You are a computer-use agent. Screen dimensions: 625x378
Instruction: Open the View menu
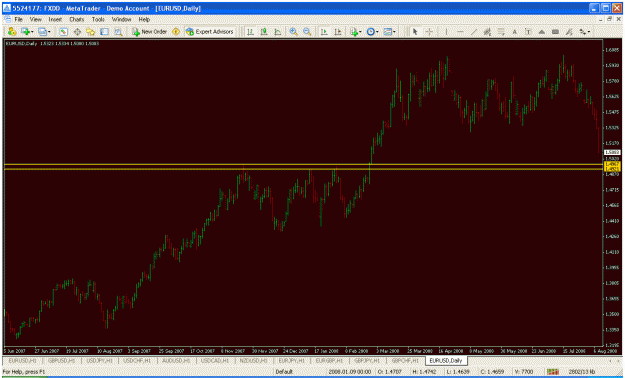[35, 19]
